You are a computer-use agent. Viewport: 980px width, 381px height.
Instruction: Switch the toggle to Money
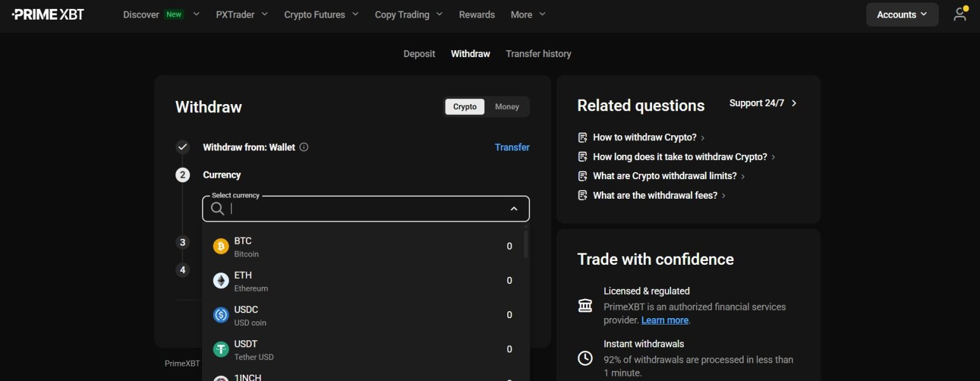pos(507,107)
